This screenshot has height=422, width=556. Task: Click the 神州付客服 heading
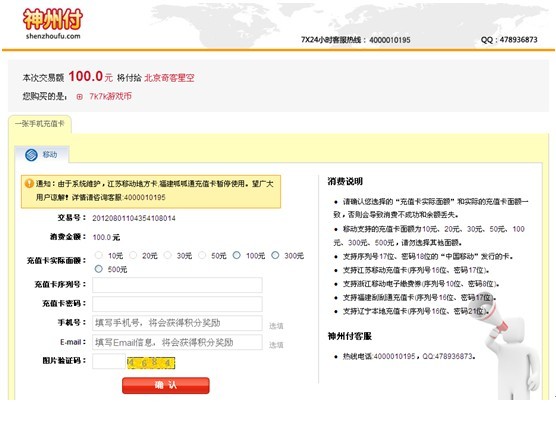pos(350,336)
